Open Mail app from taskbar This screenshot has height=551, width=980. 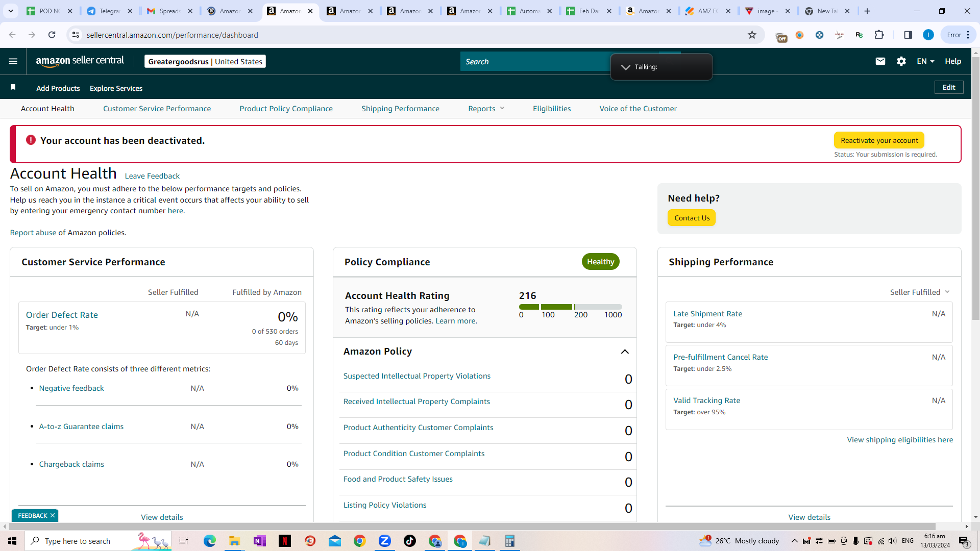pos(335,541)
